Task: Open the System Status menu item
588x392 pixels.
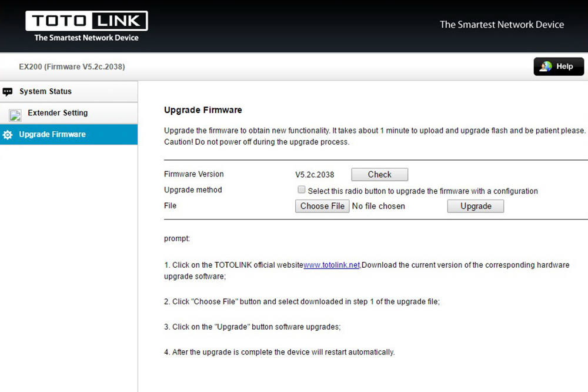Action: 45,92
